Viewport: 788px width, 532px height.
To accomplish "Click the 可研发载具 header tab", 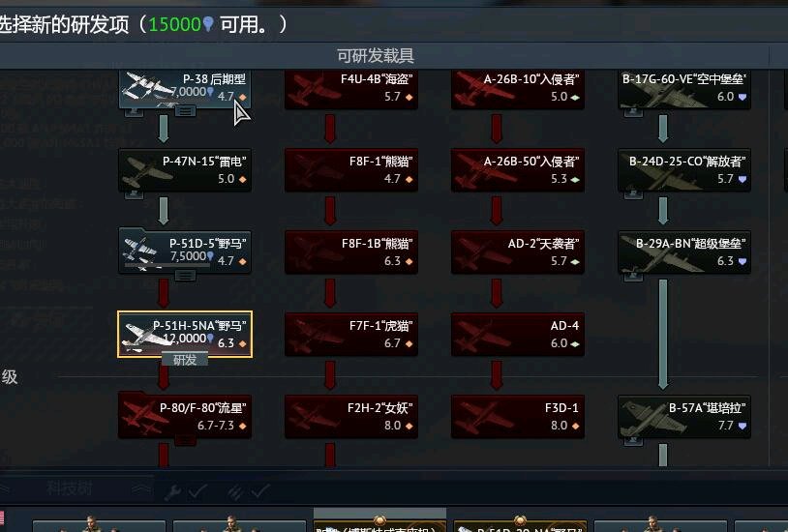I will (x=376, y=55).
